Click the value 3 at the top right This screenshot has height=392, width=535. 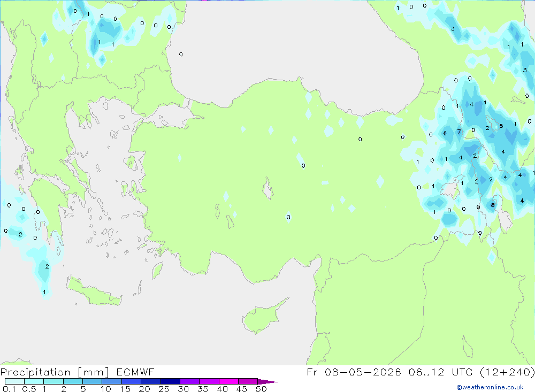point(453,29)
